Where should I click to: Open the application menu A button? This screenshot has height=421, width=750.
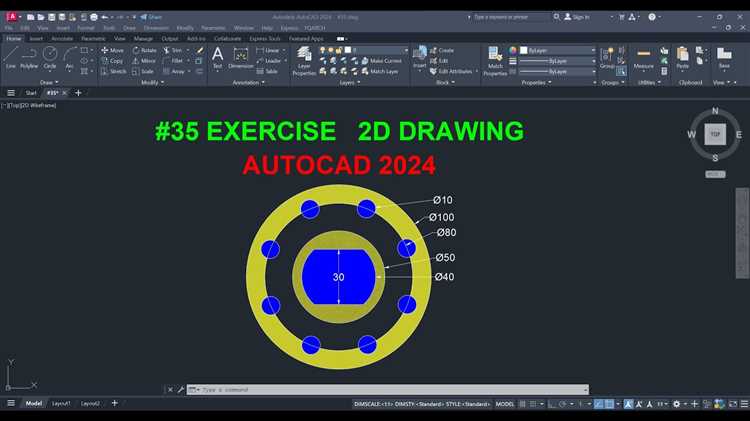click(x=12, y=17)
